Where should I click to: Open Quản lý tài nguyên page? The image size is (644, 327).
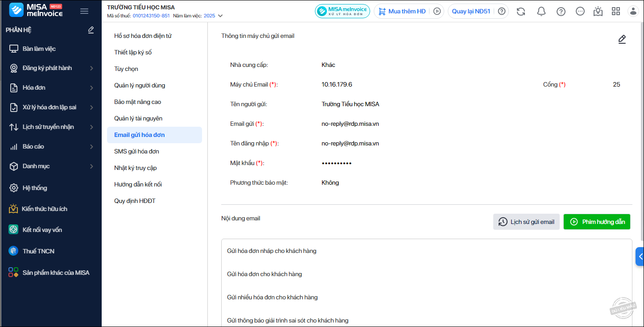point(154,118)
